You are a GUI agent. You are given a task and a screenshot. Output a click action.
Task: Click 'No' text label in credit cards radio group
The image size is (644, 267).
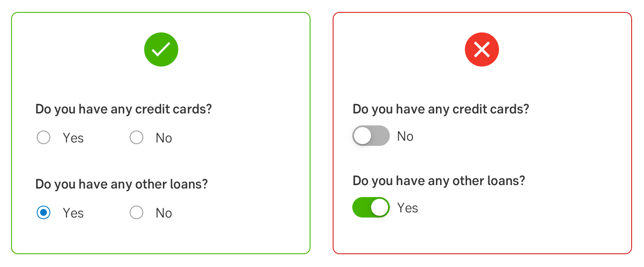pos(164,138)
